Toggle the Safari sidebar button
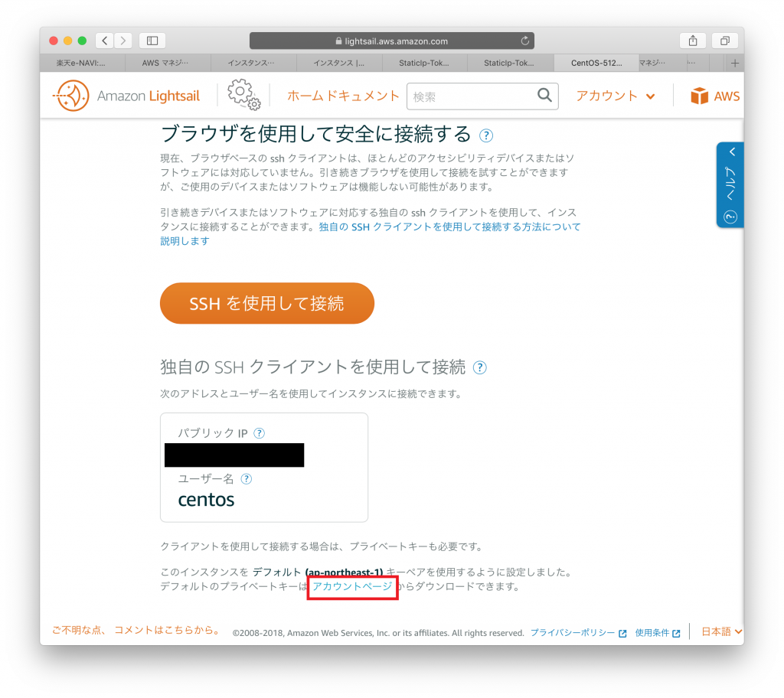Screen dimensions: 784x698 [x=152, y=41]
